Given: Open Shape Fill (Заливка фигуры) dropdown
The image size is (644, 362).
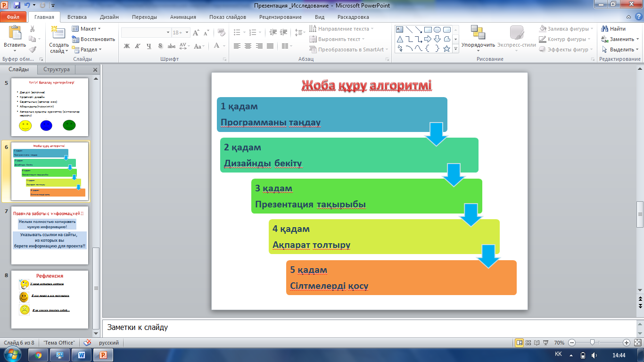Looking at the screenshot, I should [x=565, y=29].
